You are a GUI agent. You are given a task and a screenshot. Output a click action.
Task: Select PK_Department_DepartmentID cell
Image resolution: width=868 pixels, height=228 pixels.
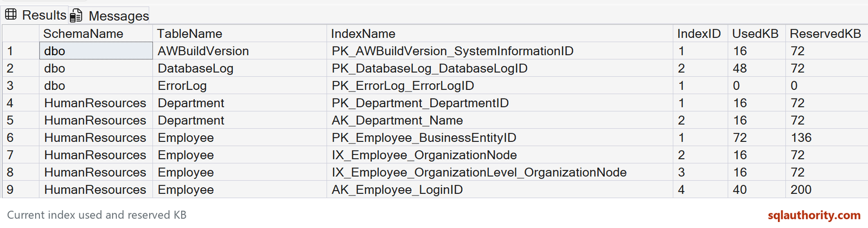[x=500, y=103]
